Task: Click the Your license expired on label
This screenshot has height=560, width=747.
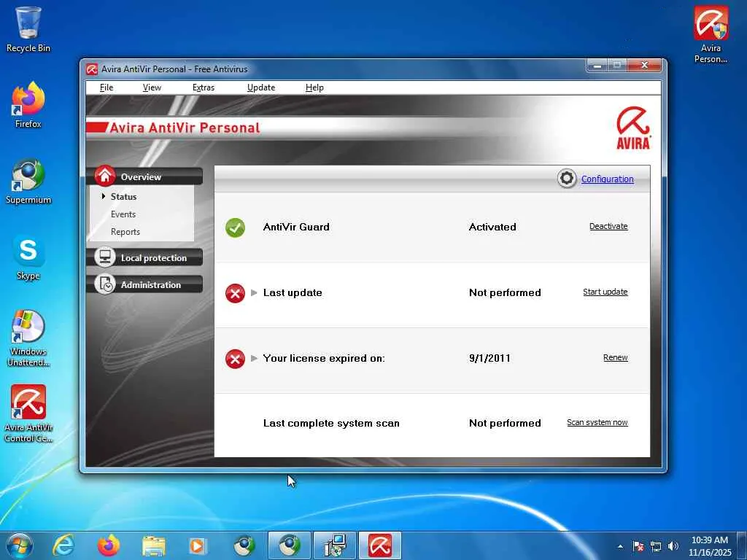Action: 324,358
